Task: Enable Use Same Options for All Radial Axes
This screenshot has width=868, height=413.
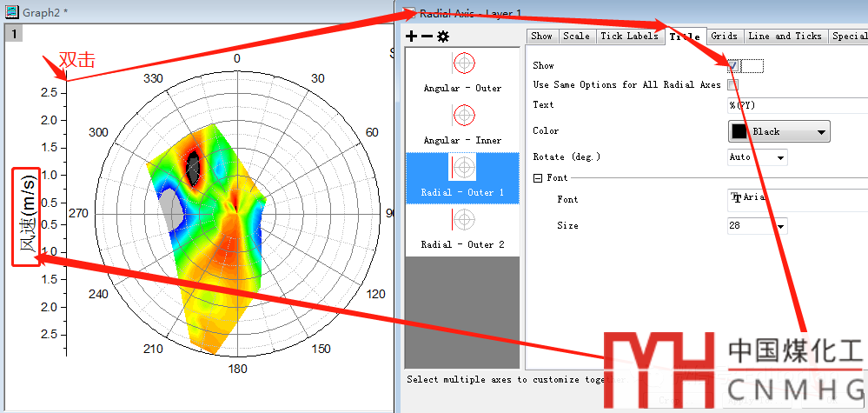Action: pyautogui.click(x=733, y=85)
